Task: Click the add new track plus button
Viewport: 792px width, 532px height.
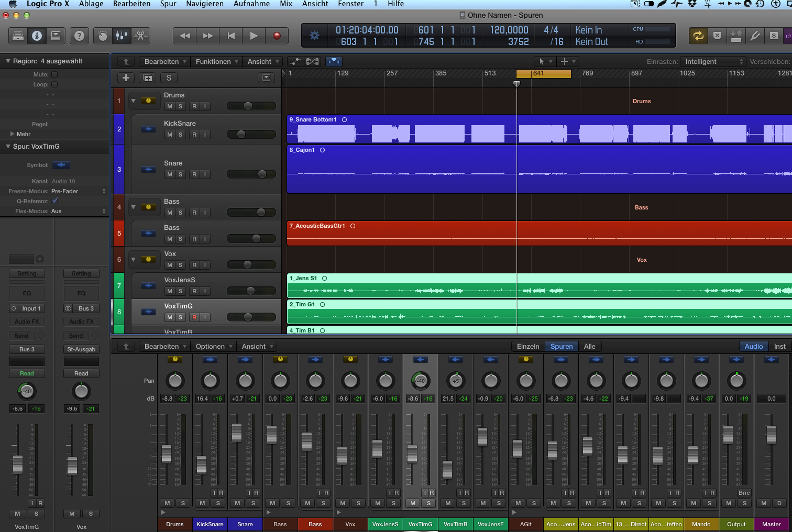Action: pos(126,78)
